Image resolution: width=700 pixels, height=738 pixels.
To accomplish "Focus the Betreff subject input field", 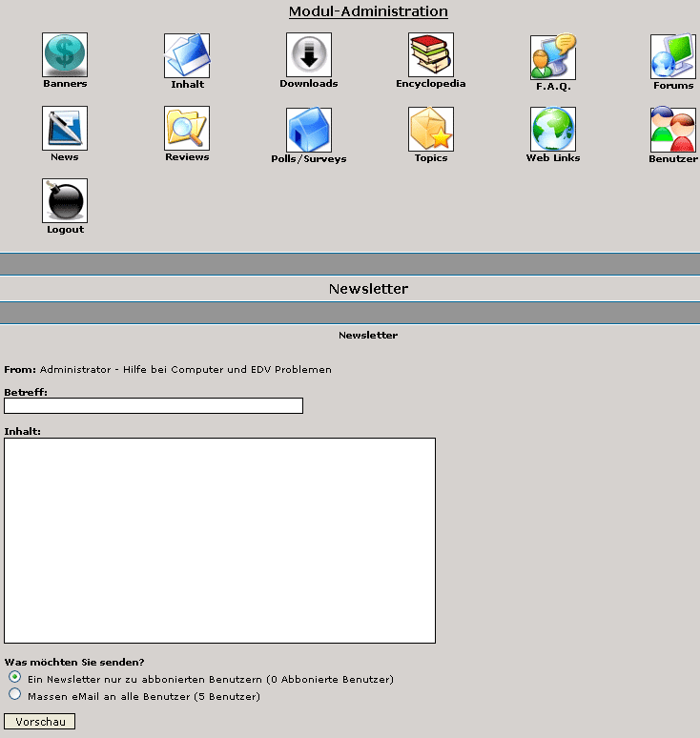I will (154, 406).
